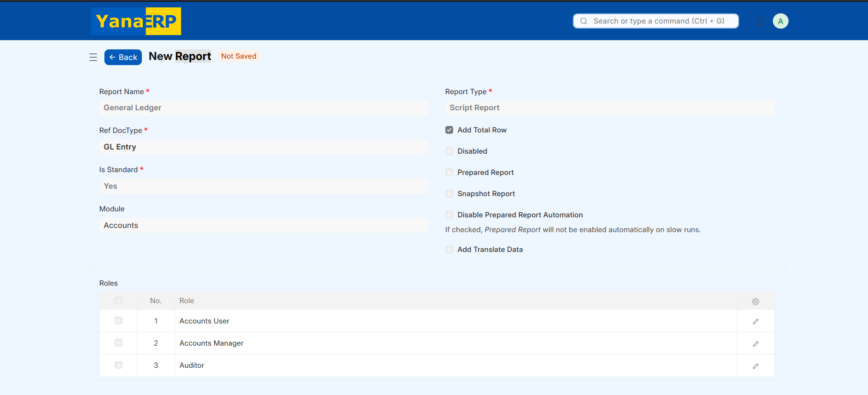Open the Report Type dropdown
The width and height of the screenshot is (868, 395).
(x=610, y=108)
